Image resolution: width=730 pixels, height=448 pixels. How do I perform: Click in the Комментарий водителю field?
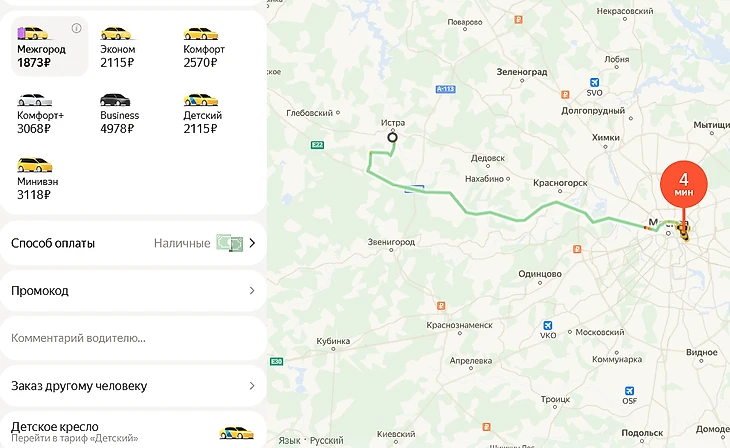(x=133, y=338)
